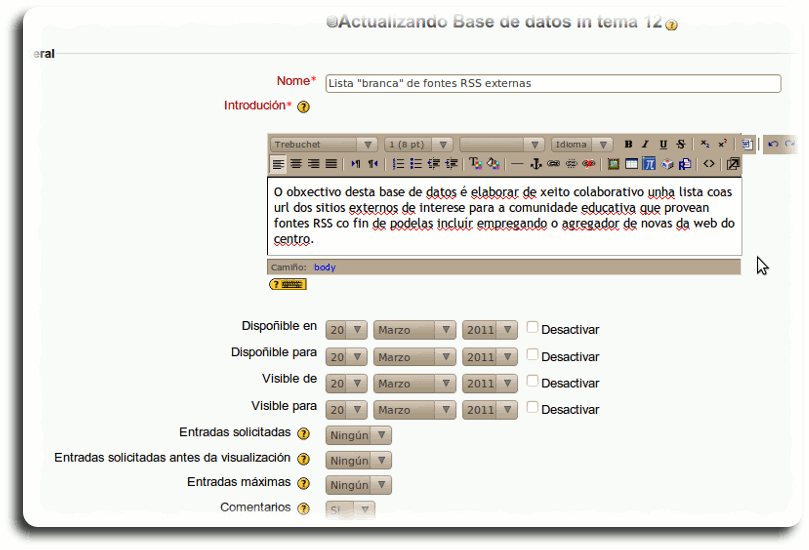Remove the link from text

tap(571, 164)
